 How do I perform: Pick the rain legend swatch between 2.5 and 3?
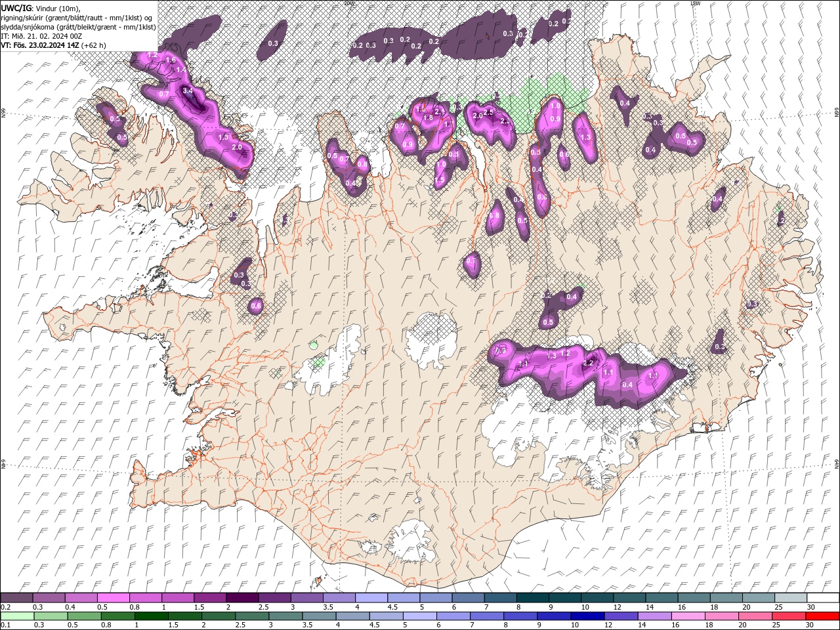pos(252,616)
